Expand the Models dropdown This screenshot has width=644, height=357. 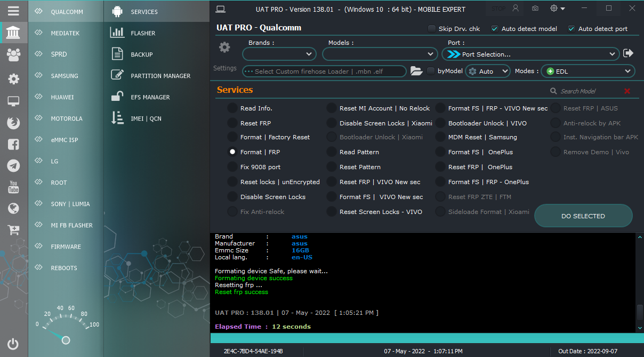tap(380, 54)
